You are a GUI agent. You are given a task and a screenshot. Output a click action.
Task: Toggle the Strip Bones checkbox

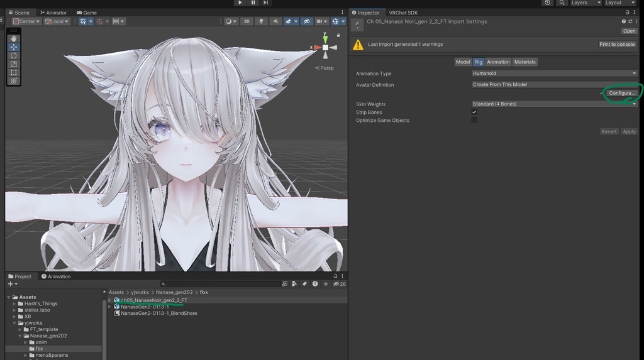(x=474, y=112)
